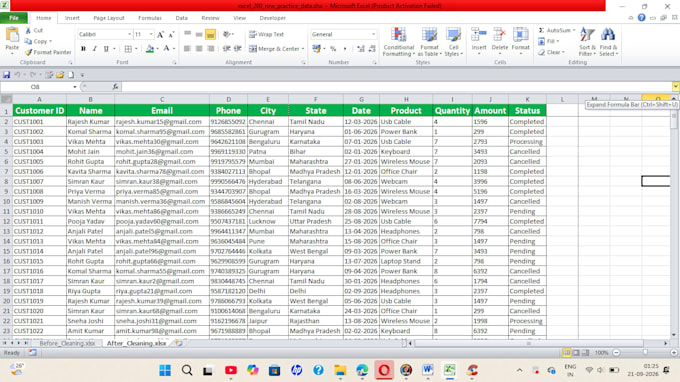Expand the formula bar
Image resolution: width=680 pixels, height=382 pixels.
click(675, 87)
